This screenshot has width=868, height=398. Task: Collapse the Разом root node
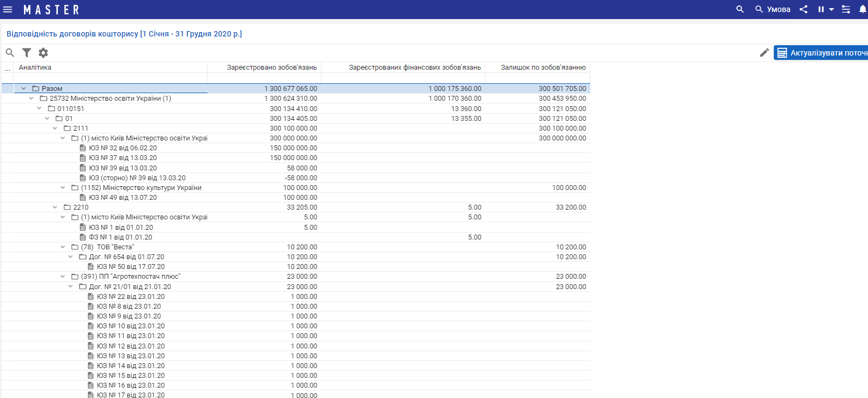[x=23, y=88]
